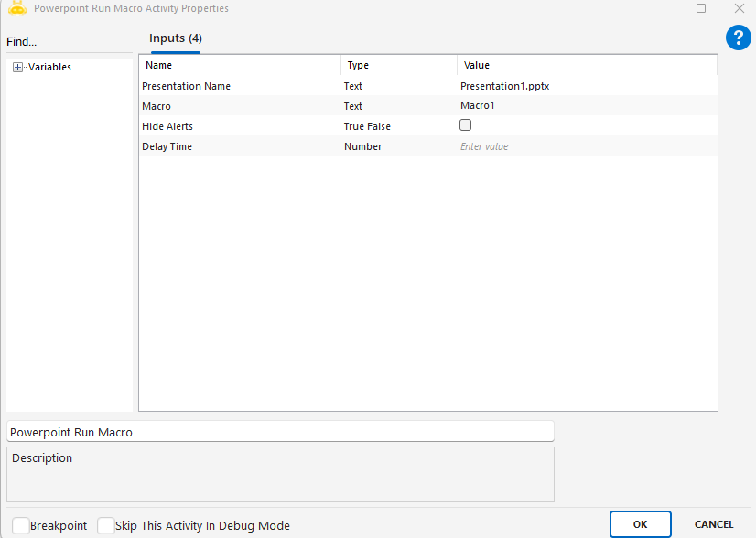Click the Powerpoint Run Macro name field
Screen dimensions: 756x538
[280, 432]
